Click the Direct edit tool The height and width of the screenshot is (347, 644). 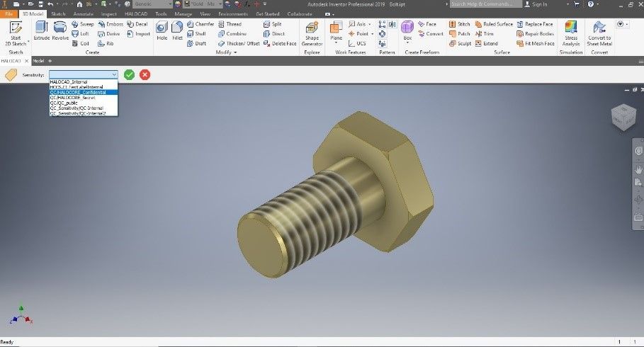[x=274, y=34]
